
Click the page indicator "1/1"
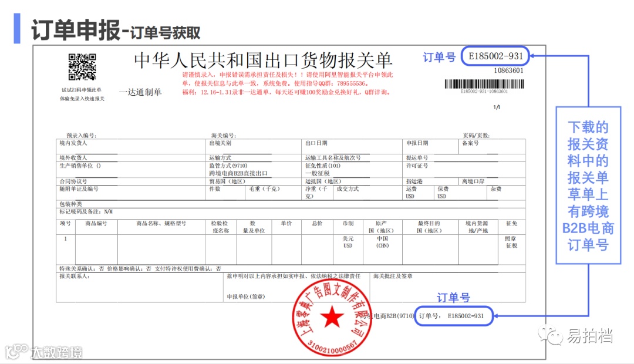[497, 107]
